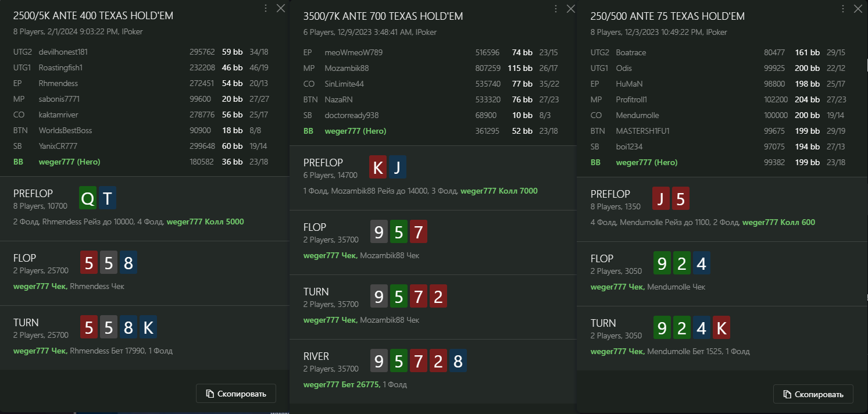Click the grey 9 on the 3500/7K river row
Screen dimensions: 868x414
click(x=378, y=362)
